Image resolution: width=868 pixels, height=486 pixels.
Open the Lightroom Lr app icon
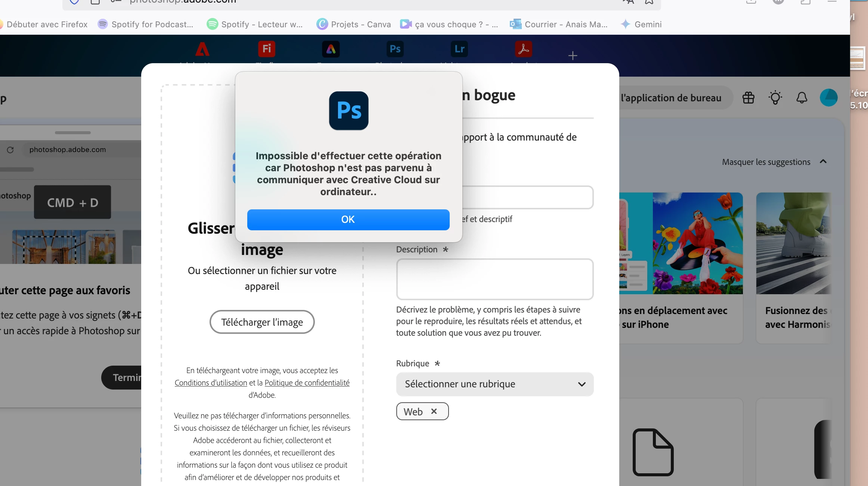click(459, 49)
